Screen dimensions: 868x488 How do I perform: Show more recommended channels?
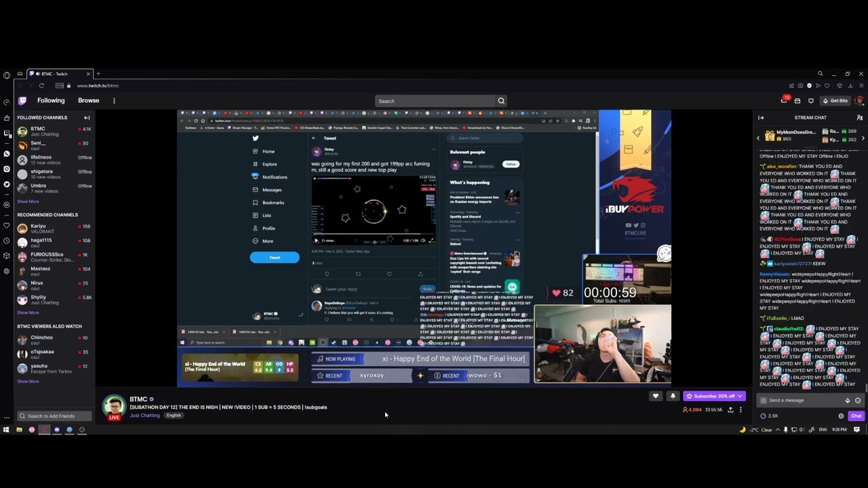tap(28, 312)
